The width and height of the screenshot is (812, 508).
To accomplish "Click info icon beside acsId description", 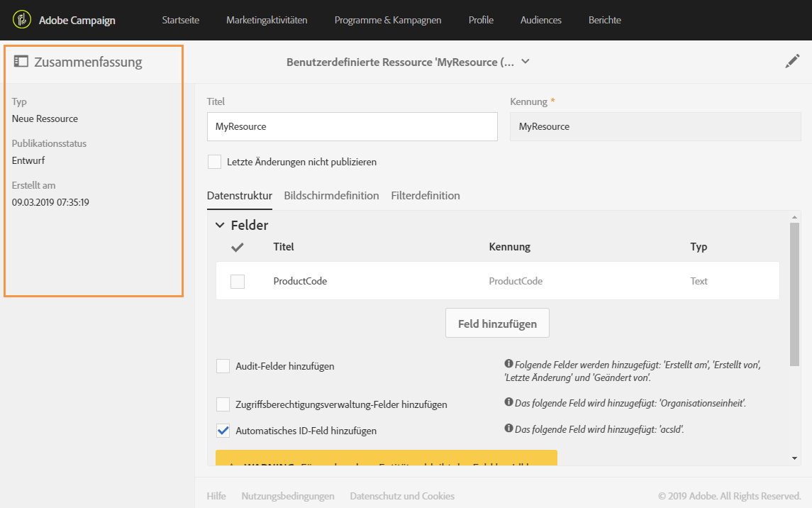I will (508, 429).
